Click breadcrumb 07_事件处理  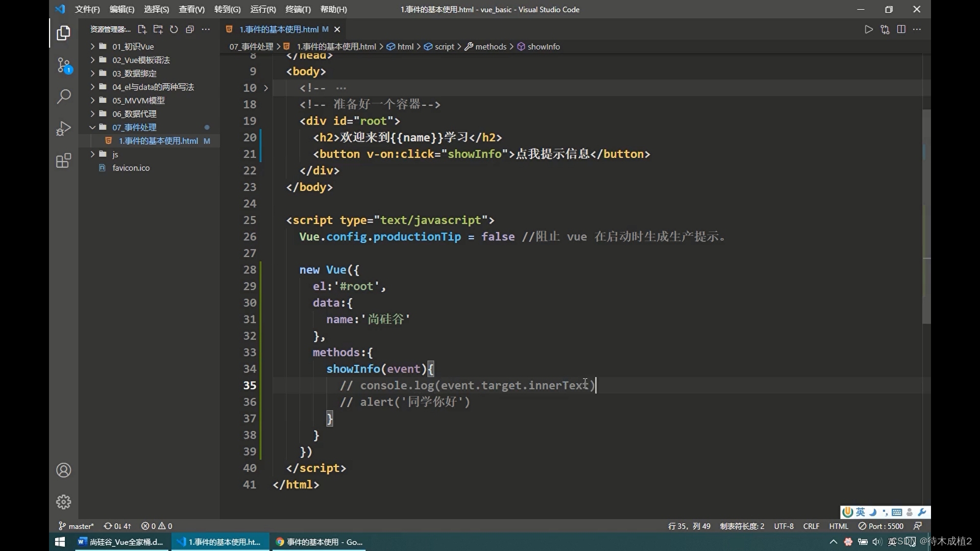[251, 46]
